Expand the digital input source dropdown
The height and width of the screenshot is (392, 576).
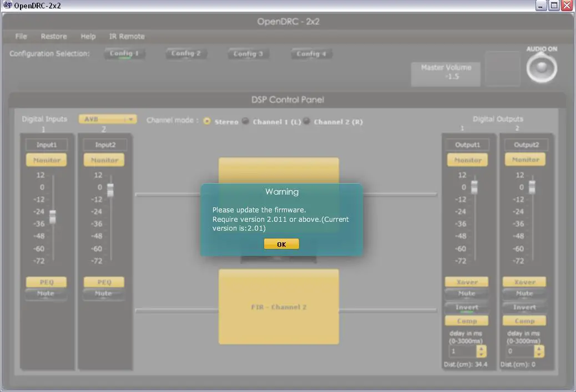[130, 119]
